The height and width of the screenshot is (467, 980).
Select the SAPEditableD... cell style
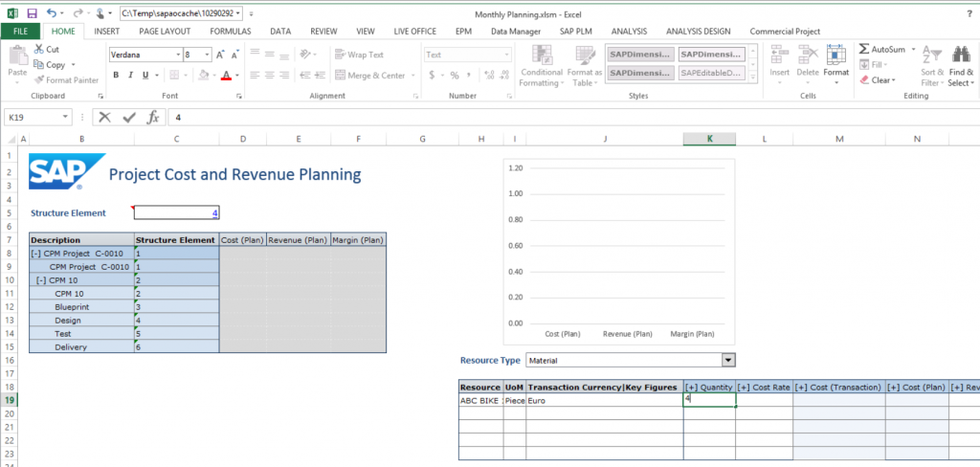click(x=711, y=73)
